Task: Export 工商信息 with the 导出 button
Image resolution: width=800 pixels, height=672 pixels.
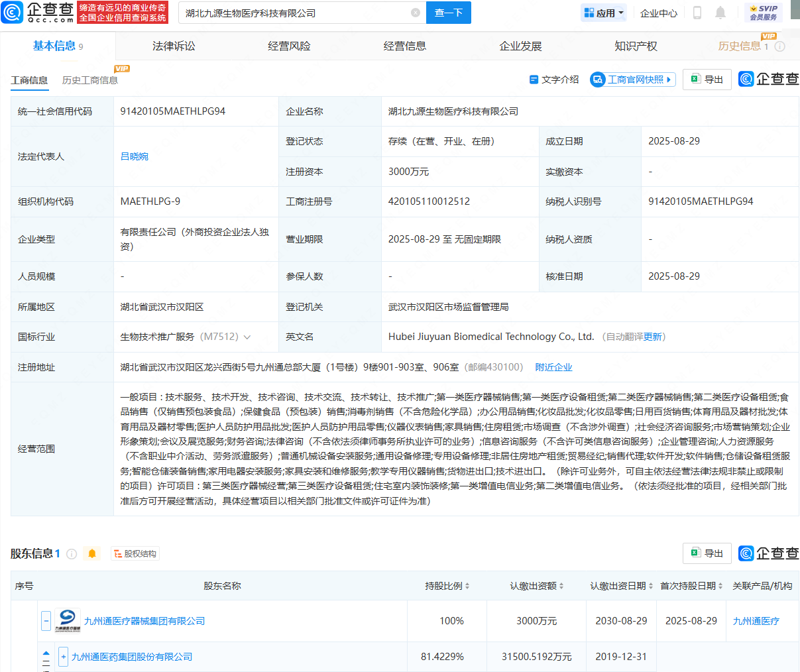Action: pyautogui.click(x=707, y=80)
